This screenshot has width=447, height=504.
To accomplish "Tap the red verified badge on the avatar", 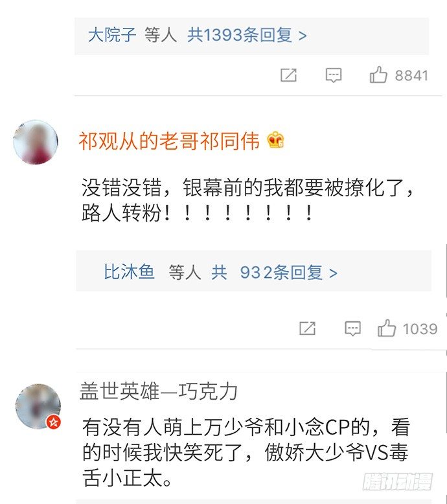I will [x=54, y=422].
